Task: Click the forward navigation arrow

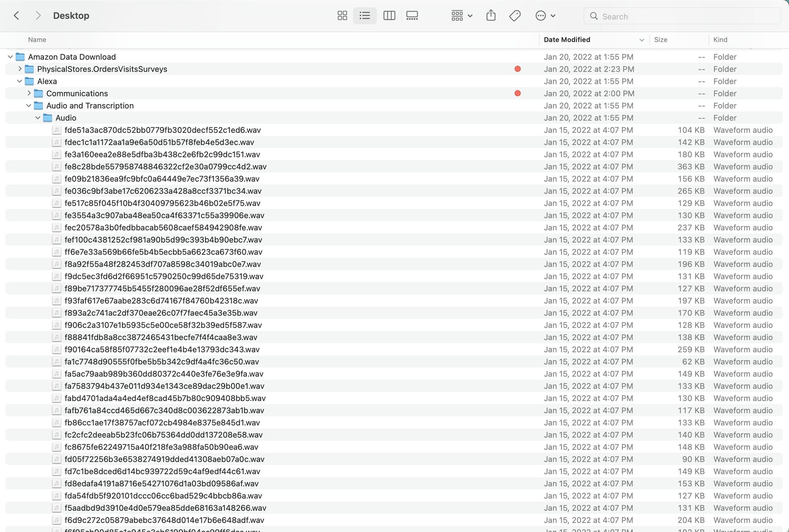Action: click(x=38, y=16)
